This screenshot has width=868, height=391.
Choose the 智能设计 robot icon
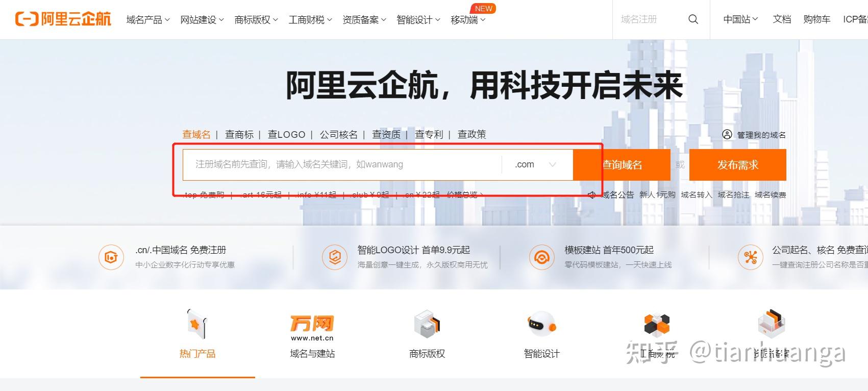pos(541,324)
